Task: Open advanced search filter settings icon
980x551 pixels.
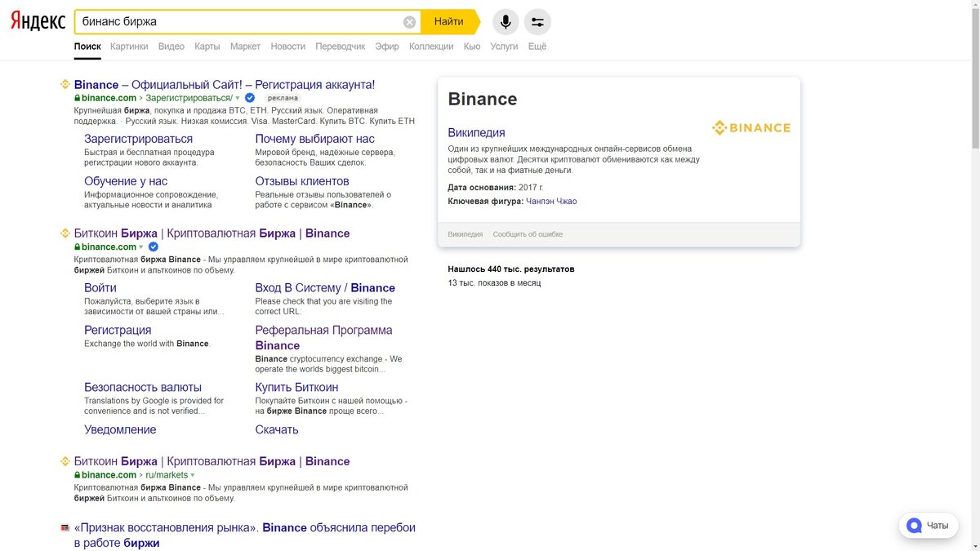Action: 537,22
